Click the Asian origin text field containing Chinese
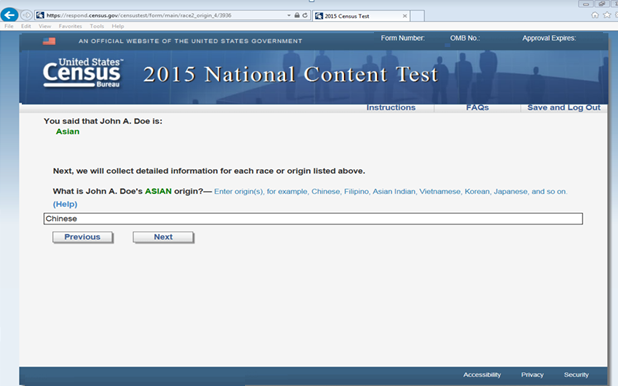 [x=313, y=219]
